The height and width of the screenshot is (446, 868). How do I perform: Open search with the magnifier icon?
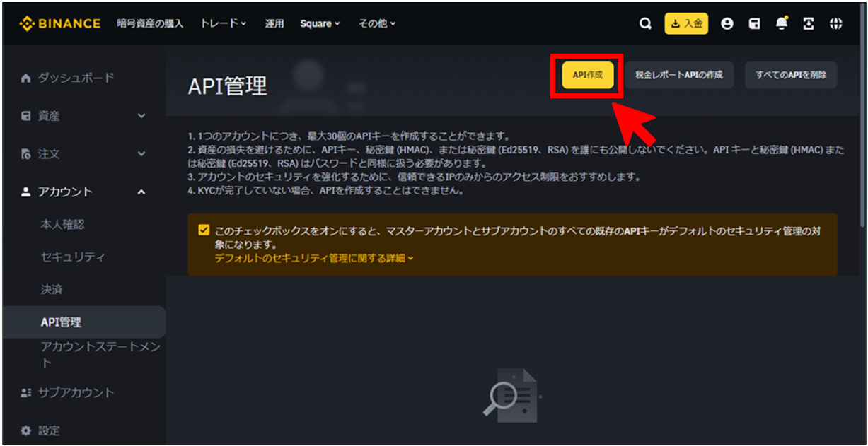645,23
